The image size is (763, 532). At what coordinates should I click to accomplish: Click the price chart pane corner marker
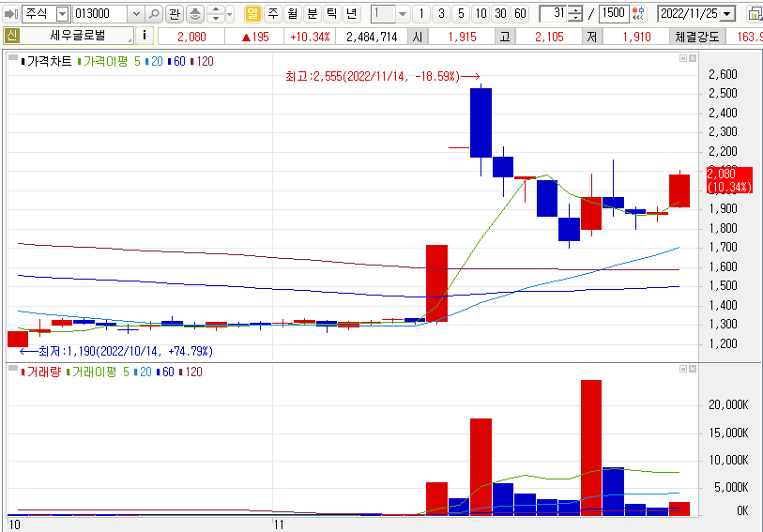pyautogui.click(x=13, y=57)
